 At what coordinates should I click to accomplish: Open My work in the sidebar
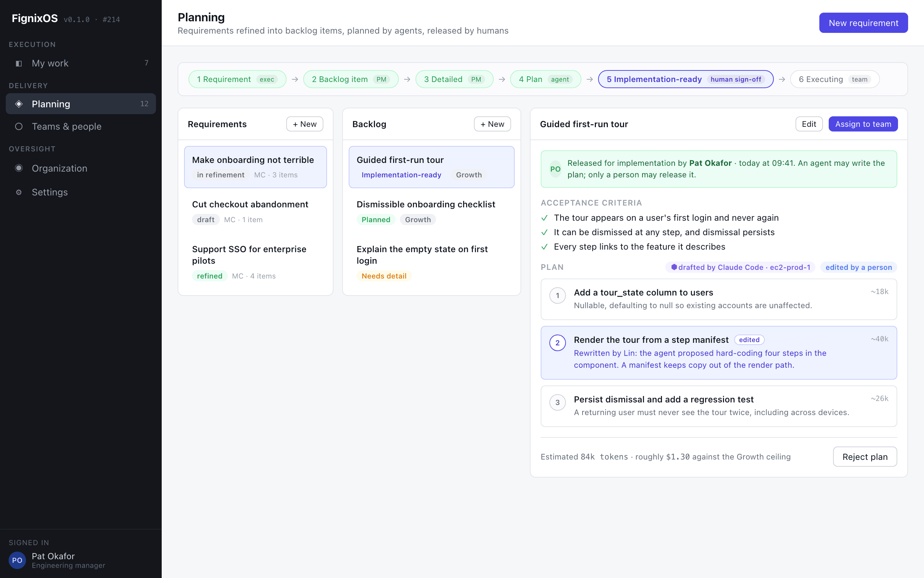click(x=80, y=63)
